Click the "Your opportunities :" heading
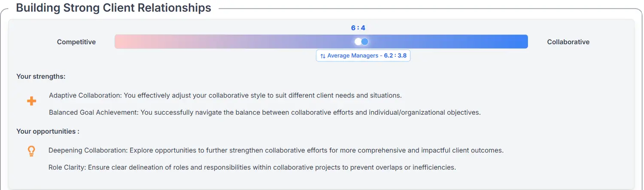Screen dimensions: 644x190 pyautogui.click(x=48, y=132)
